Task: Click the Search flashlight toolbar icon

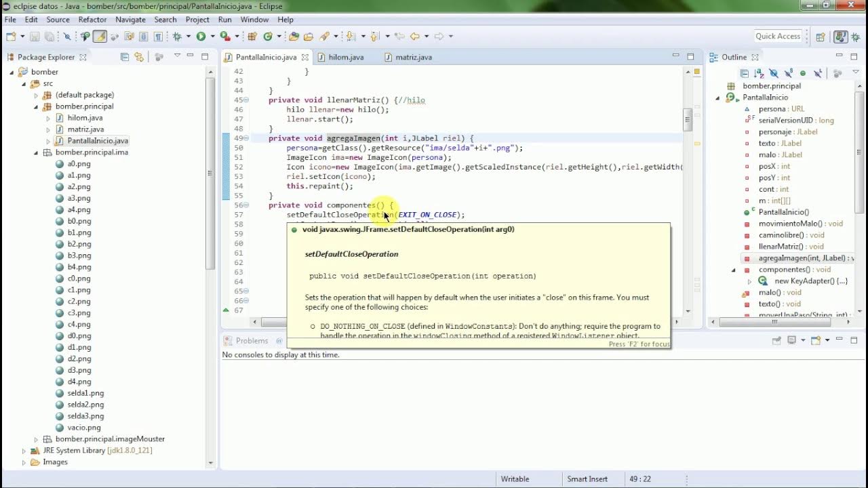Action: [x=323, y=37]
